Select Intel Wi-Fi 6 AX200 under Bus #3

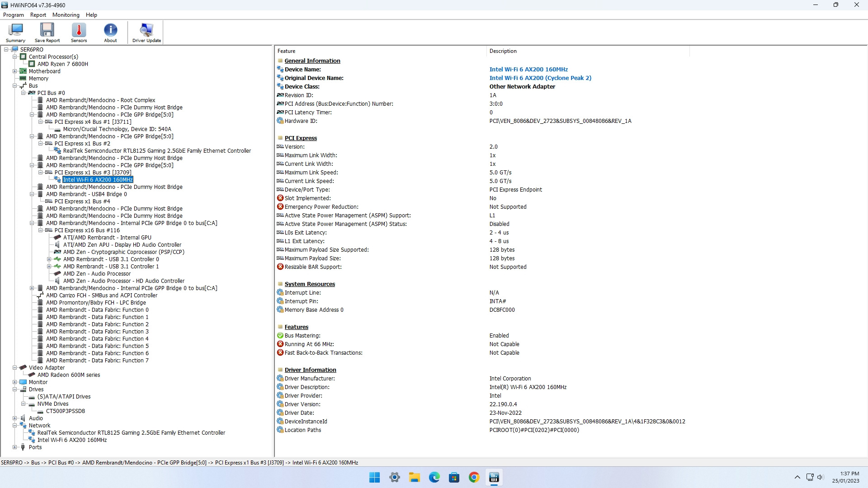[98, 180]
